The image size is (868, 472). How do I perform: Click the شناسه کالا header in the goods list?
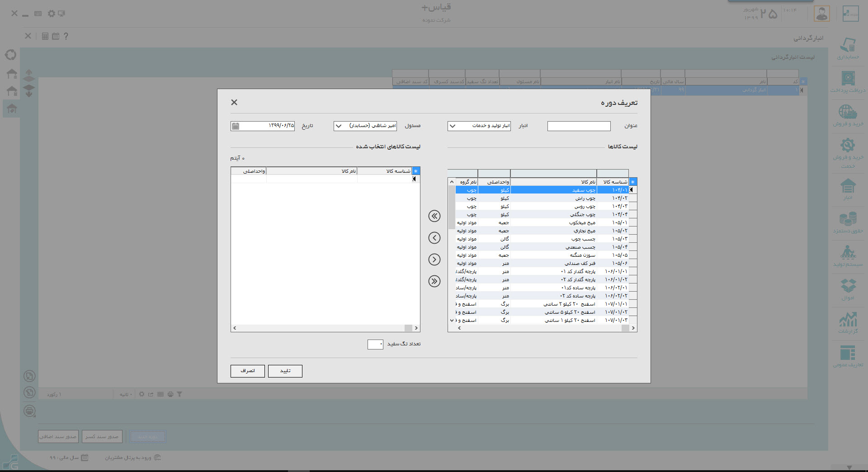[x=613, y=182]
